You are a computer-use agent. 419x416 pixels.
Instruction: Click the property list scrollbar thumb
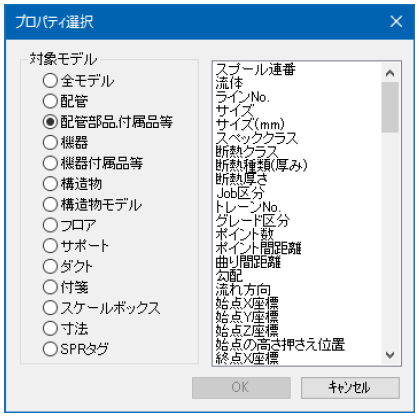pos(390,107)
